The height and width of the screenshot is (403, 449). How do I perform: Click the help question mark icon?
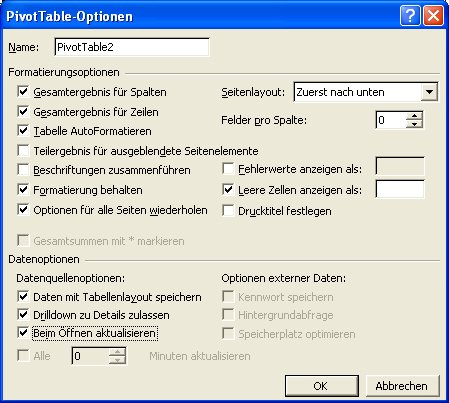point(410,15)
